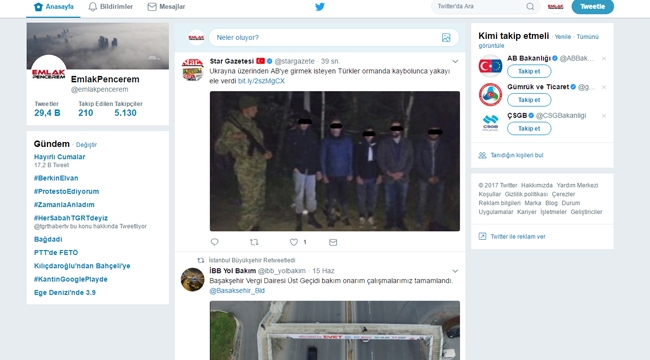Open EmlakPencerem profile picture in sidebar

tap(49, 72)
